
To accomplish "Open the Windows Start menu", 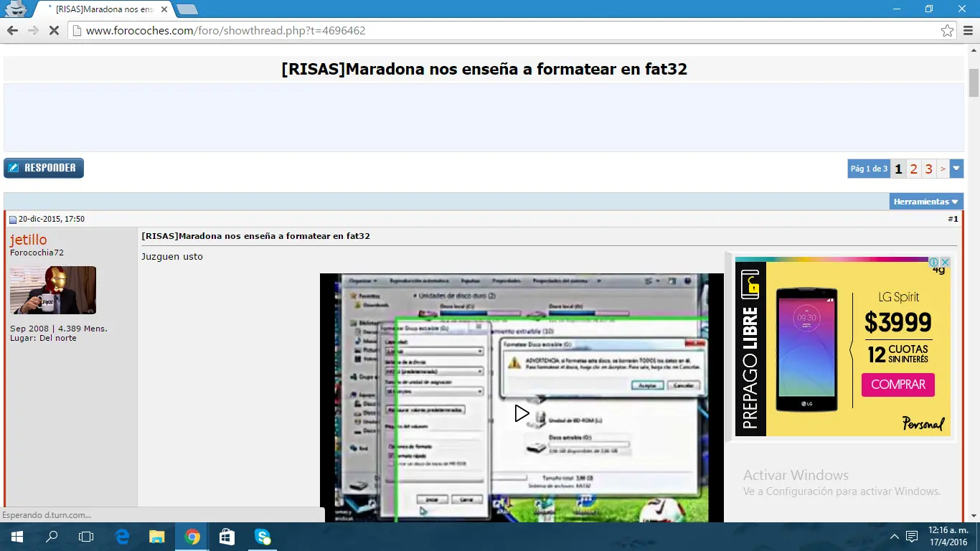I will click(17, 537).
